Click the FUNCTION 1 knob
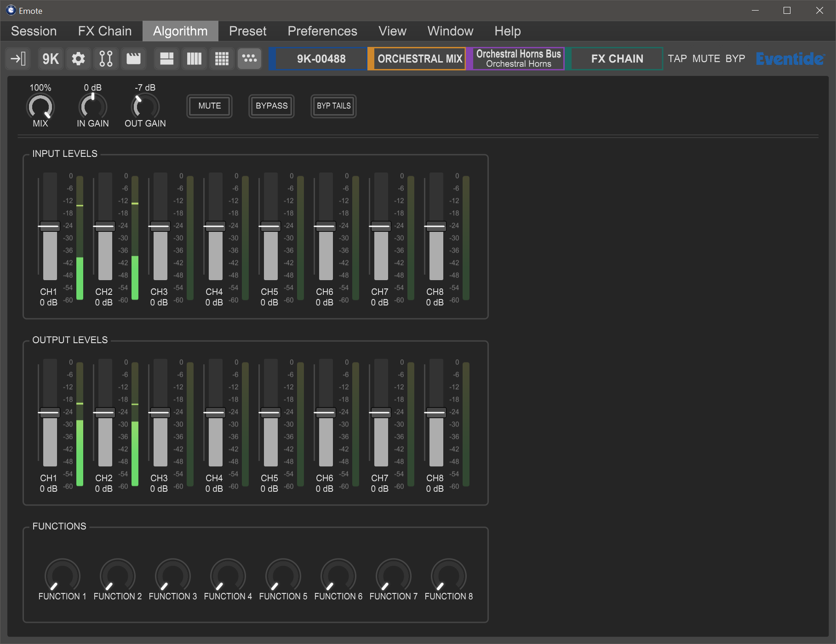This screenshot has height=644, width=836. [x=63, y=575]
